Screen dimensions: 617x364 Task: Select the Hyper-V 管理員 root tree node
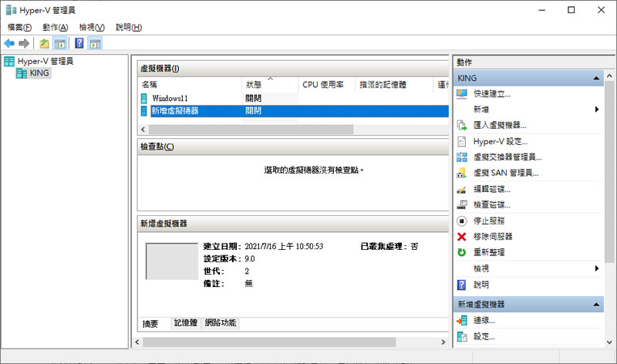coord(39,61)
